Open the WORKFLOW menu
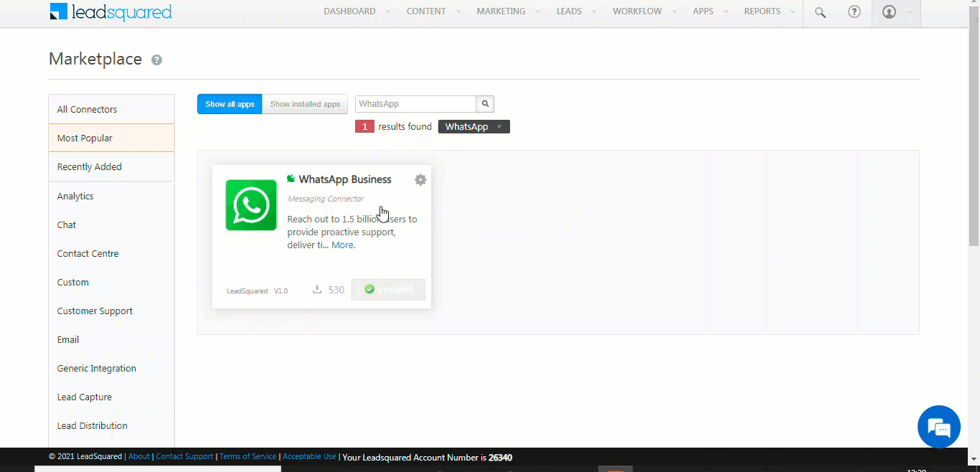The width and height of the screenshot is (980, 472). coord(637,11)
